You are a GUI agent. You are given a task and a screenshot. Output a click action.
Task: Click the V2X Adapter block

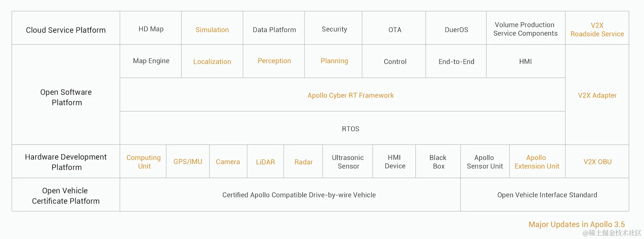[597, 95]
